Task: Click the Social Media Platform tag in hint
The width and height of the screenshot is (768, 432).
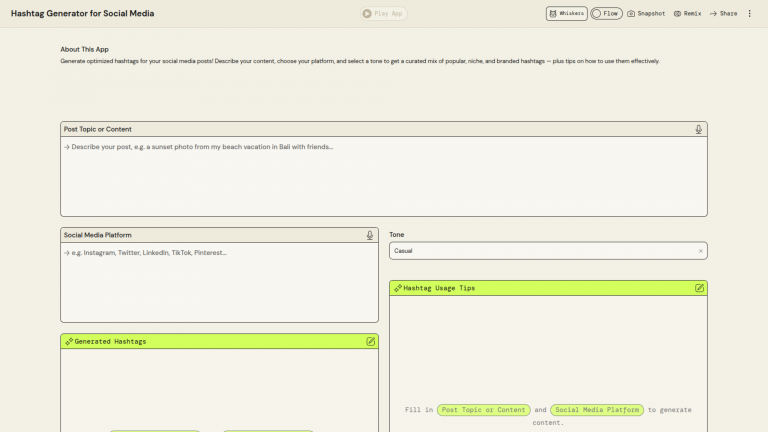Action: click(x=596, y=410)
